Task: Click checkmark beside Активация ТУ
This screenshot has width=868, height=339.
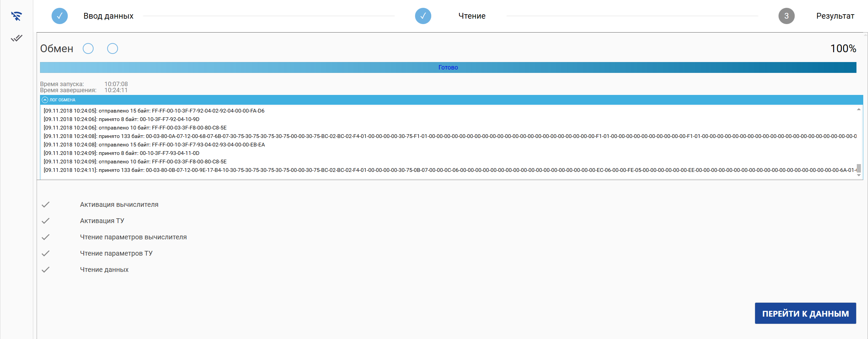Action: 45,221
